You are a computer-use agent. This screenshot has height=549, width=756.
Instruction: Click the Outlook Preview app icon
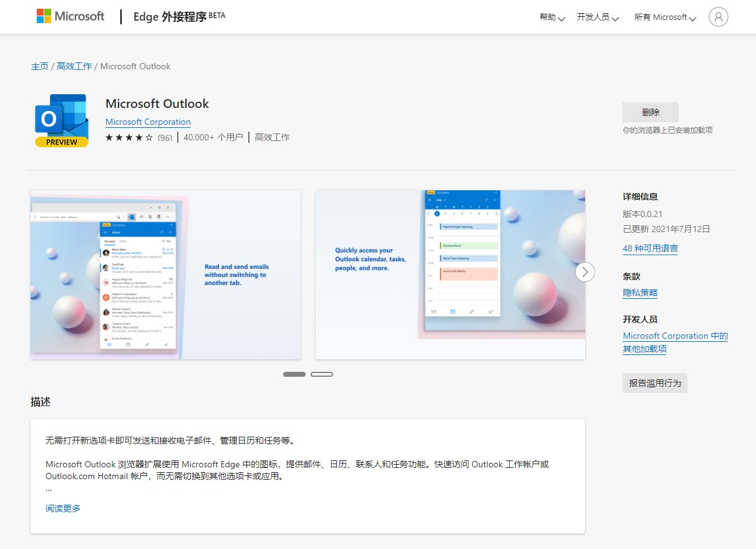tap(62, 120)
